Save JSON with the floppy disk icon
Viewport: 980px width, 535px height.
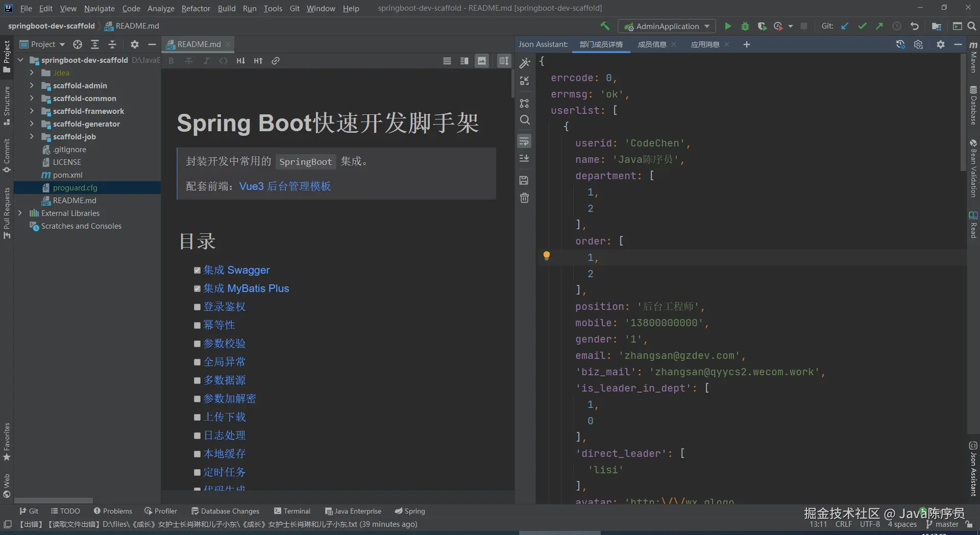click(524, 180)
